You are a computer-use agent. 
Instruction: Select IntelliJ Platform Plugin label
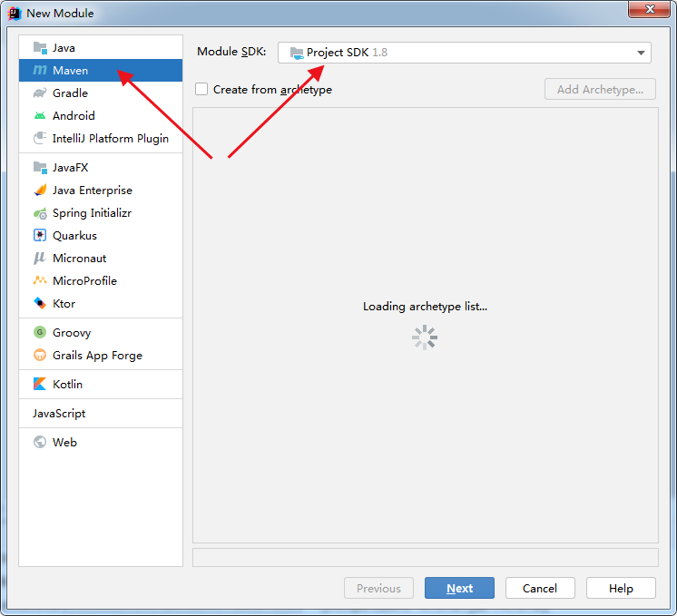(x=111, y=139)
